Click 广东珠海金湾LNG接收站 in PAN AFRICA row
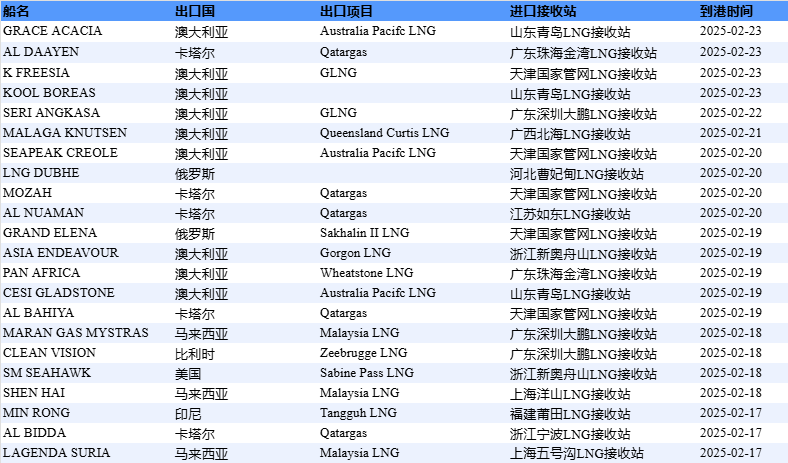This screenshot has height=463, width=788. 583,274
